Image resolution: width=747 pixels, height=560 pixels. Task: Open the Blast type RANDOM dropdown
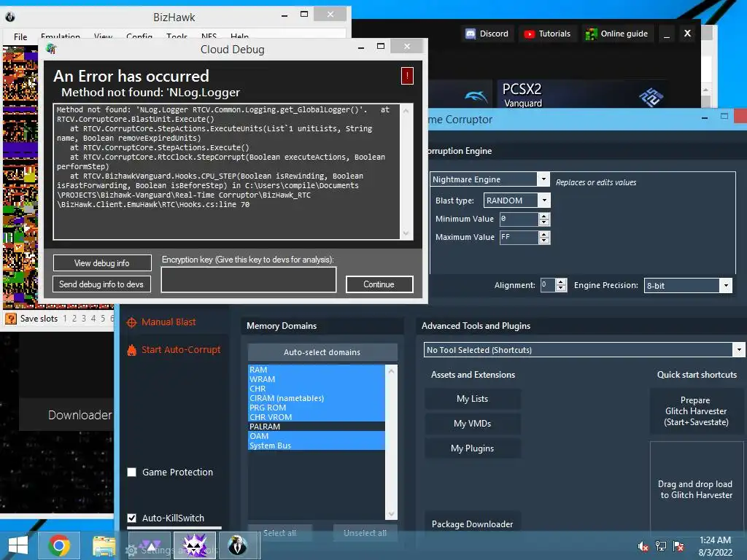pos(544,201)
